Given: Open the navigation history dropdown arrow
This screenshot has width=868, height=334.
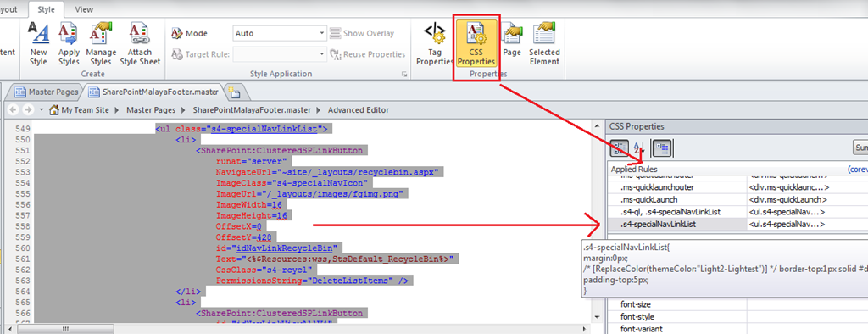Looking at the screenshot, I should point(41,109).
